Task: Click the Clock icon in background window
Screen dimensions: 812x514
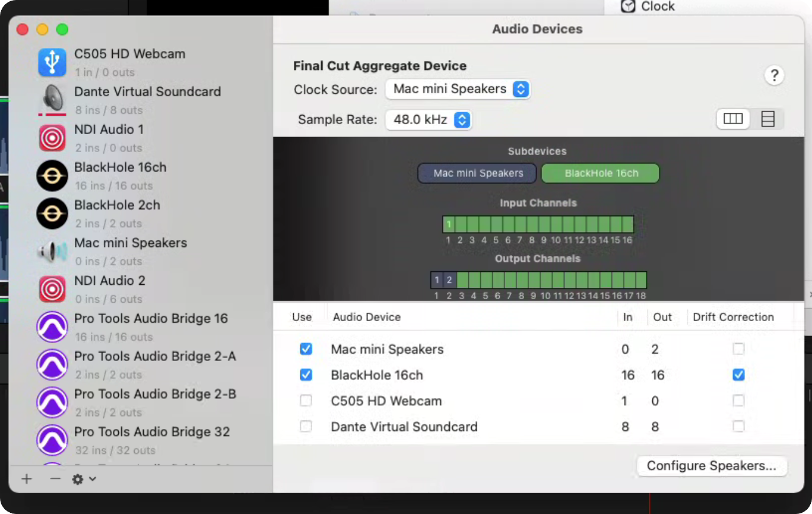Action: pyautogui.click(x=628, y=6)
